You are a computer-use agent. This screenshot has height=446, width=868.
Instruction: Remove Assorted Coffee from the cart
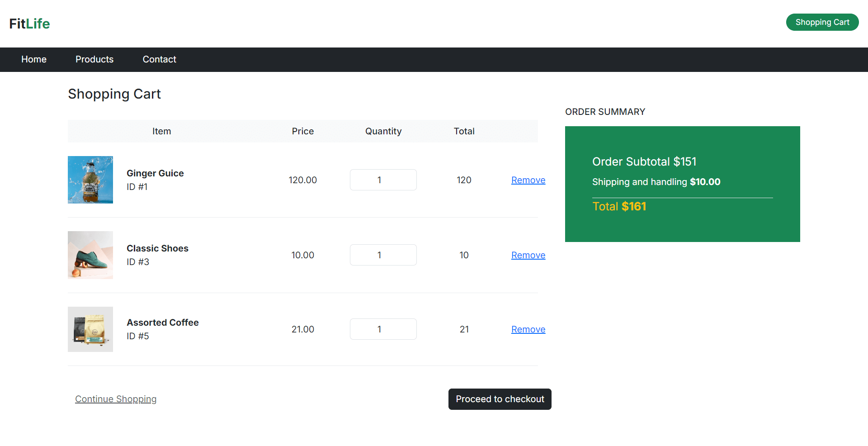pyautogui.click(x=528, y=329)
